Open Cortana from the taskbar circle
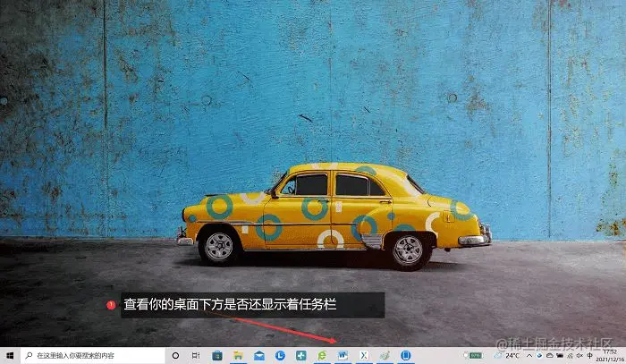The width and height of the screenshot is (626, 364). (175, 355)
